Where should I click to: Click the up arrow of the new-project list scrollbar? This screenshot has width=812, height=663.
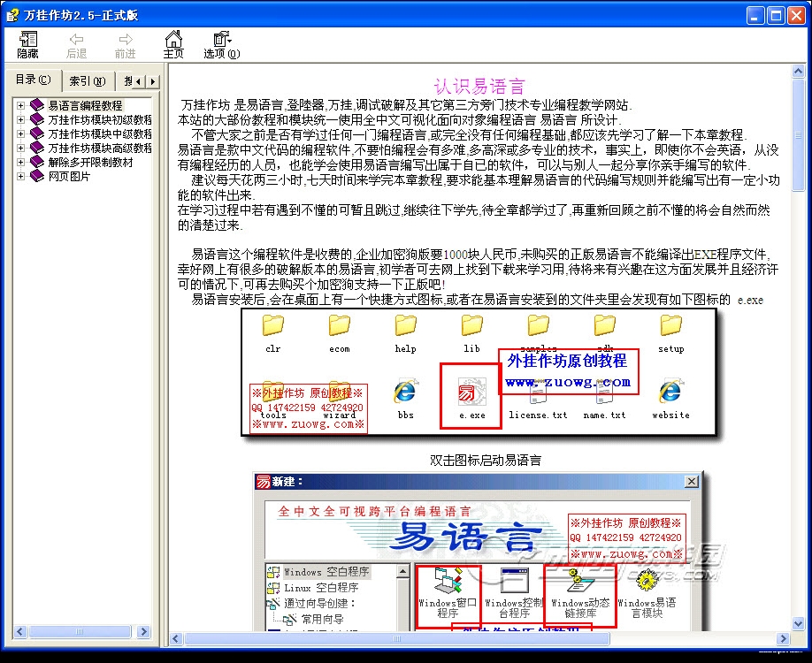click(402, 571)
